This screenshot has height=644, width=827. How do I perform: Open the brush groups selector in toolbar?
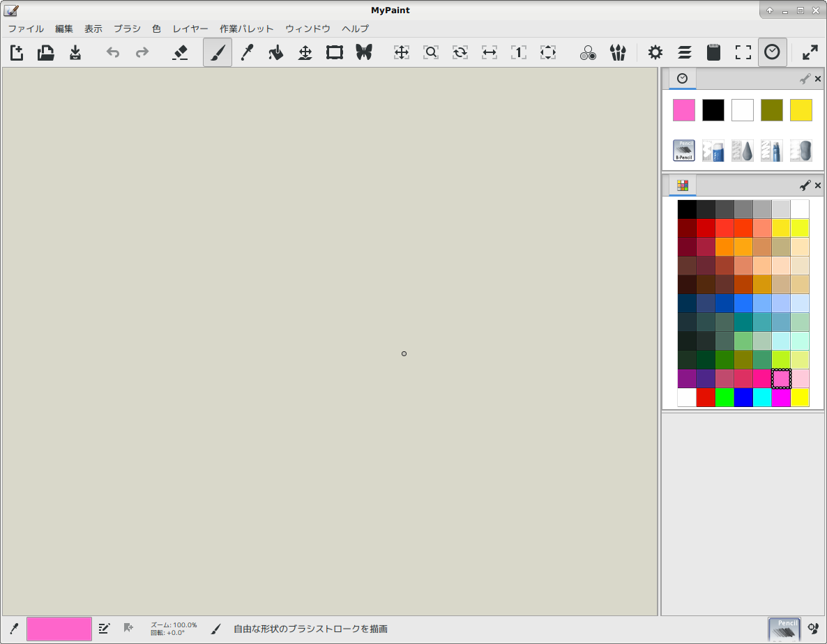coord(617,52)
